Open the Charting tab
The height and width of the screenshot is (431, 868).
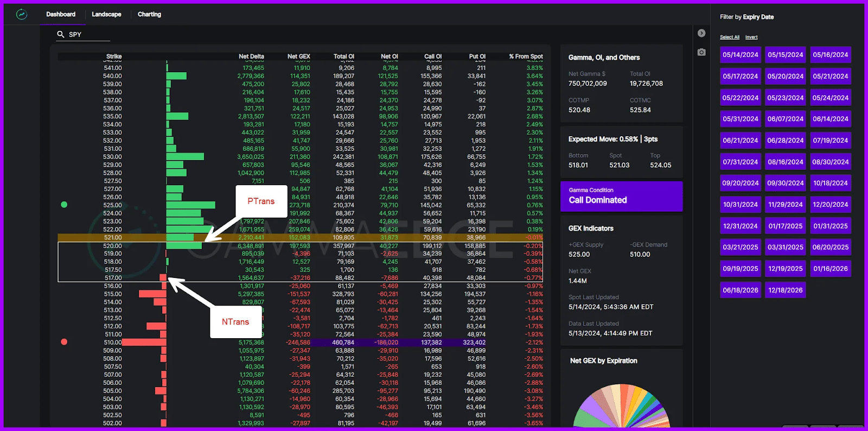coord(149,15)
